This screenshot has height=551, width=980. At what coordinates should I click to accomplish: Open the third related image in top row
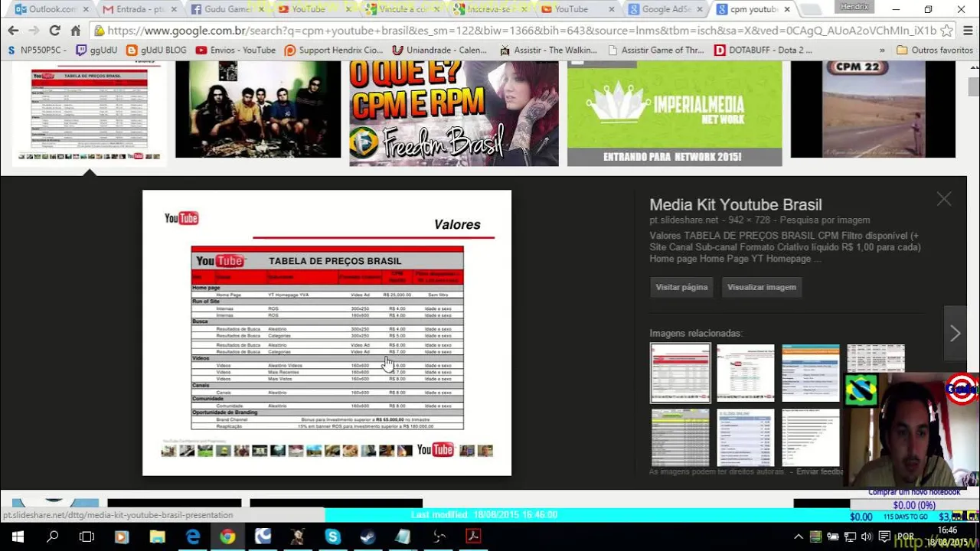tap(810, 373)
